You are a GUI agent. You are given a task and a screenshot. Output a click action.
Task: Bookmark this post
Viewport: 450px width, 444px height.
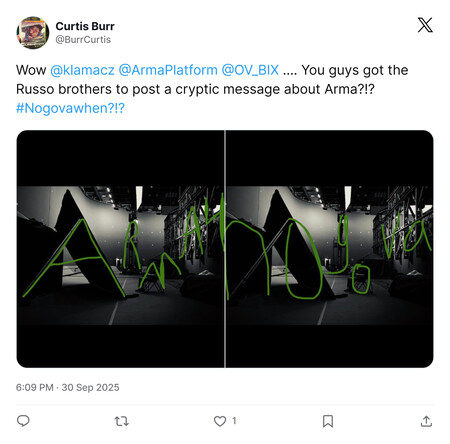tap(328, 421)
